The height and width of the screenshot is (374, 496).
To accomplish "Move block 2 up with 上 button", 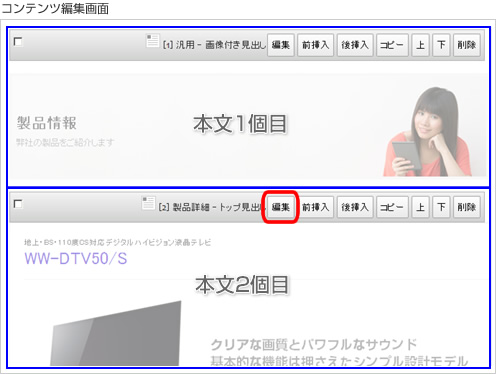I will tap(420, 207).
